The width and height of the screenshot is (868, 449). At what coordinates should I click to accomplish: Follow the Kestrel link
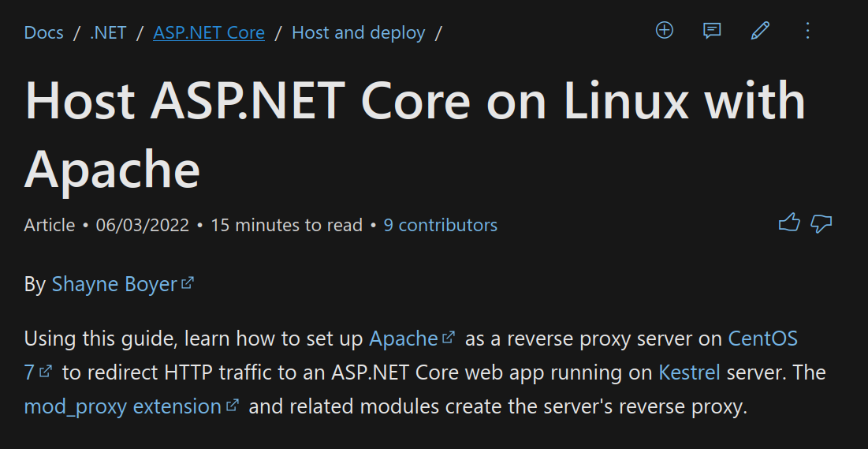tap(689, 372)
